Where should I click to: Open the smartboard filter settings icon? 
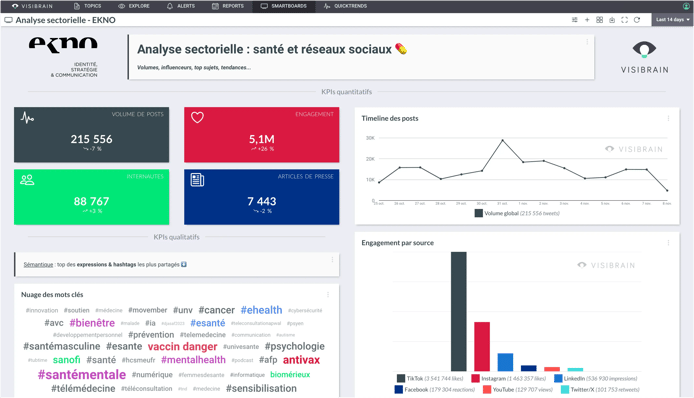(574, 20)
